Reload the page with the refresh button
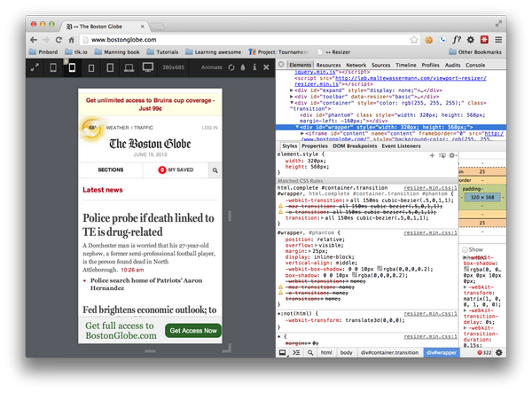 click(59, 40)
